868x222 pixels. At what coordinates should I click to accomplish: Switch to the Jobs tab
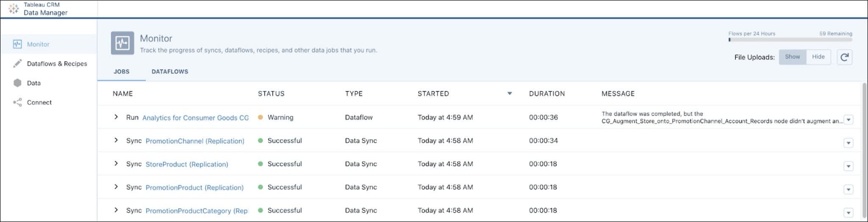pos(122,72)
